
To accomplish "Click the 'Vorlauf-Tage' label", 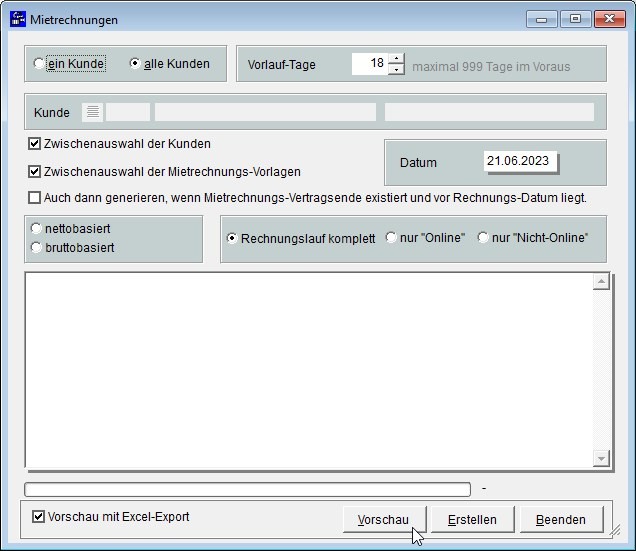I will pos(281,65).
